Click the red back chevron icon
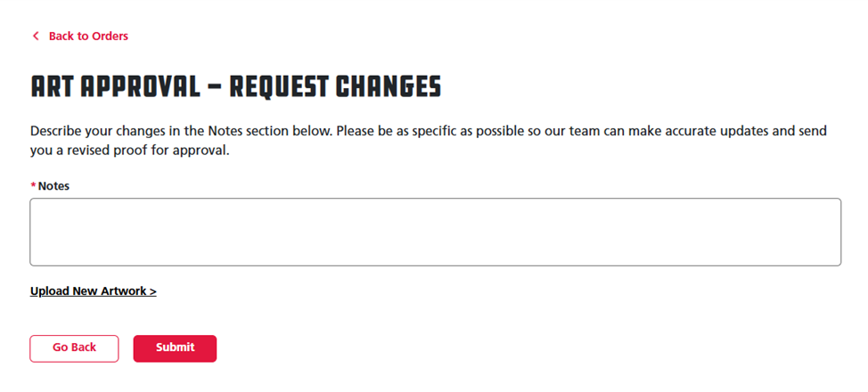This screenshot has width=868, height=392. coord(36,37)
